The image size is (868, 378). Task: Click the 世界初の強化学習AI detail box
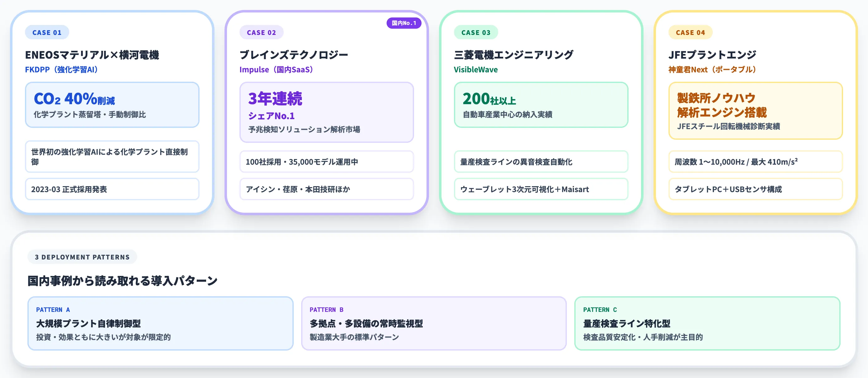[112, 157]
